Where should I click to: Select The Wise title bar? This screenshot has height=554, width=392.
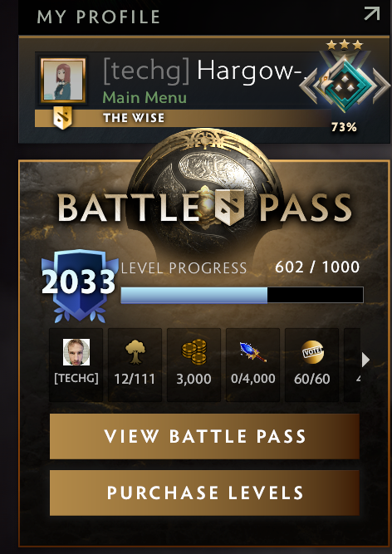pos(183,118)
